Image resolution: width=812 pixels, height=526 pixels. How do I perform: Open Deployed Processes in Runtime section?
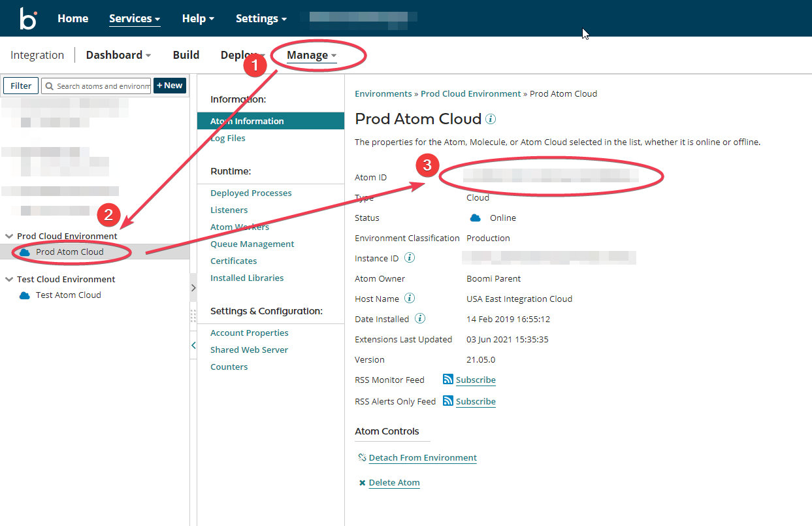click(x=251, y=193)
